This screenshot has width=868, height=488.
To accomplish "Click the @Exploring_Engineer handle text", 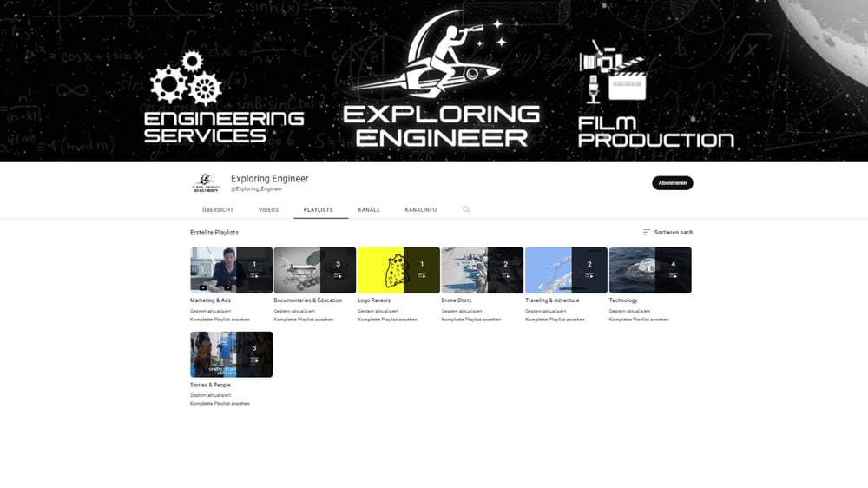I will point(256,189).
